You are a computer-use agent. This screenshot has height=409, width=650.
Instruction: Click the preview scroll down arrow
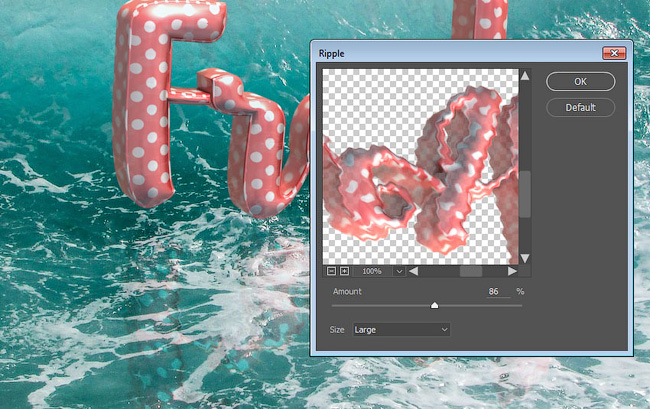[525, 259]
